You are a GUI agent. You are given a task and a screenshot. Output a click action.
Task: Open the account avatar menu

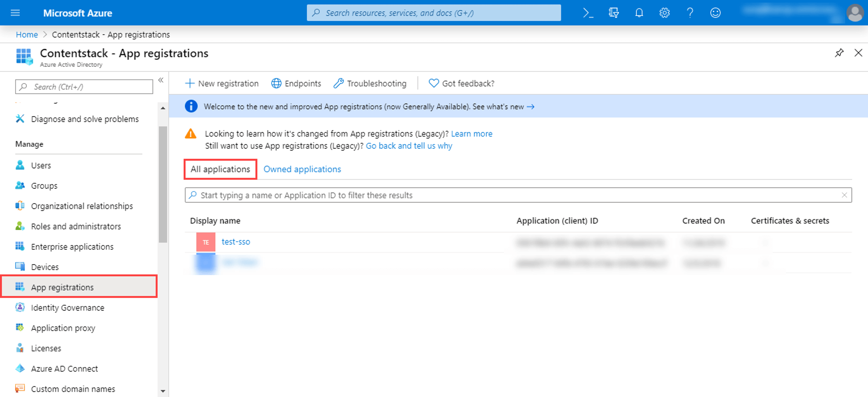coord(855,13)
